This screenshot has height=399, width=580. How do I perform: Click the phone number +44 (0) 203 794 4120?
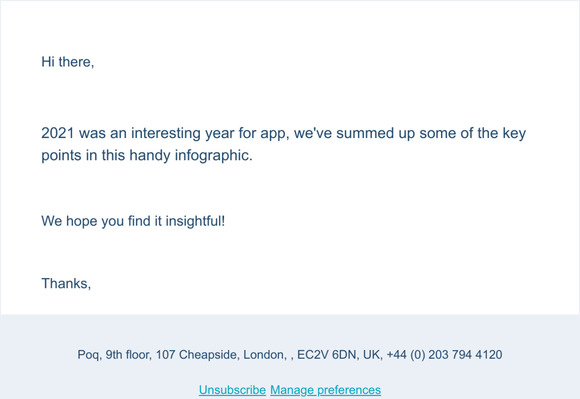[x=444, y=355]
